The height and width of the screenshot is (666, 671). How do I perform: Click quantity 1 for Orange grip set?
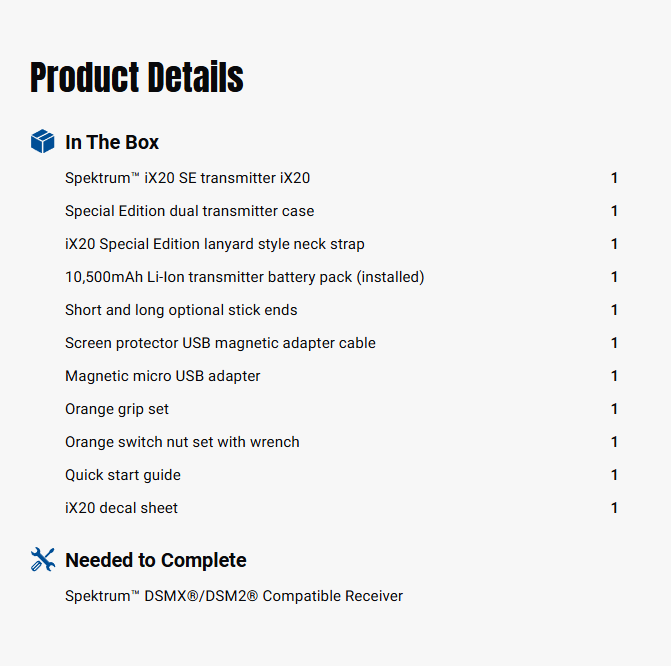(x=614, y=409)
